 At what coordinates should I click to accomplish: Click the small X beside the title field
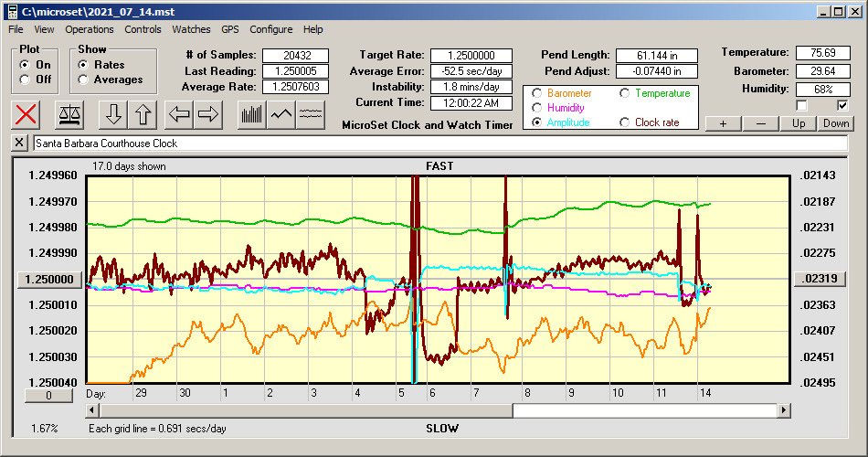coord(19,143)
